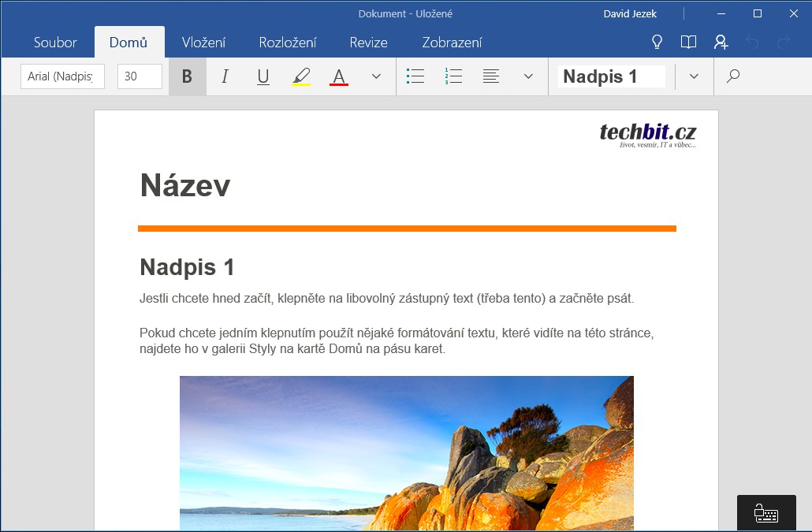The image size is (812, 532).
Task: Click the font size field
Action: click(140, 76)
